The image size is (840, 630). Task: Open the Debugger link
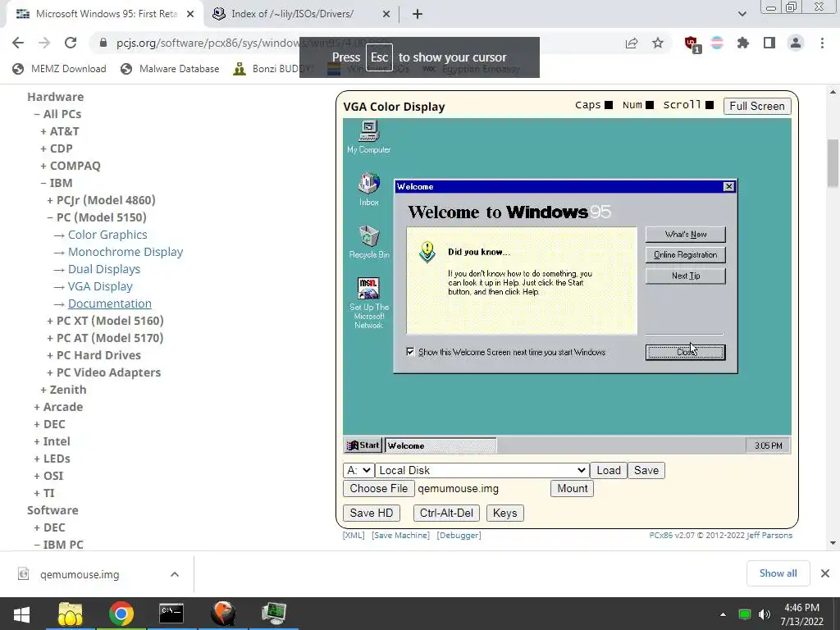coord(459,535)
